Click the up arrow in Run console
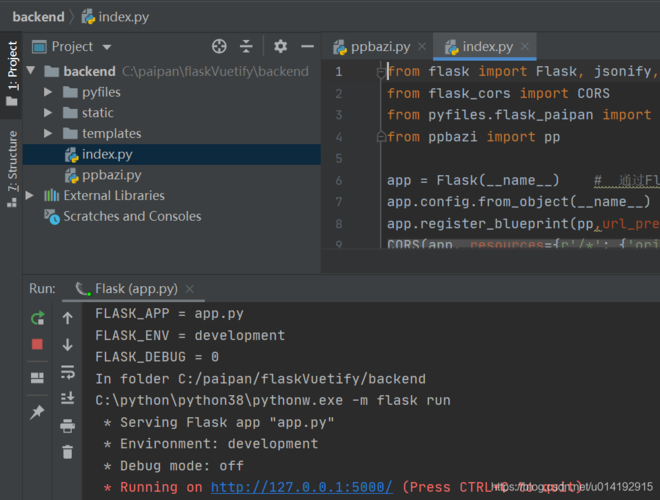The width and height of the screenshot is (660, 500). pos(67,318)
